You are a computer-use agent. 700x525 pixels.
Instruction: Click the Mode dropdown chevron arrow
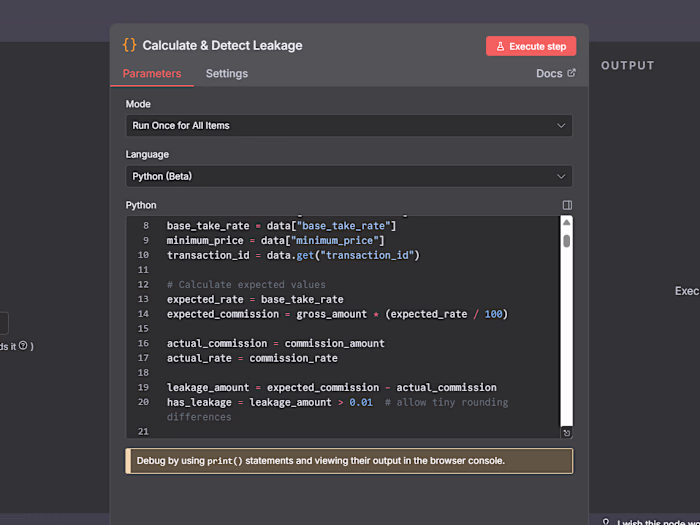pyautogui.click(x=561, y=126)
